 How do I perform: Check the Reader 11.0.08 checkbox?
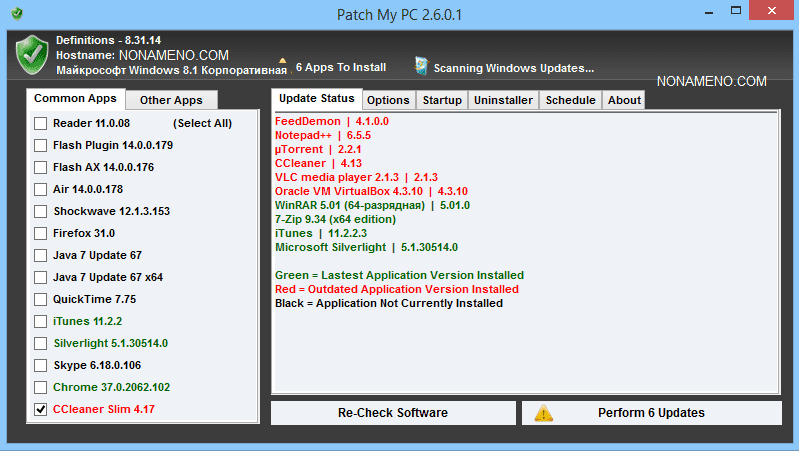(x=40, y=123)
